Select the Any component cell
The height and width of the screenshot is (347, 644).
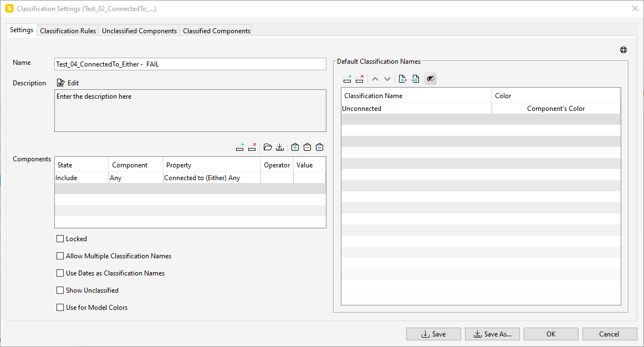click(136, 178)
